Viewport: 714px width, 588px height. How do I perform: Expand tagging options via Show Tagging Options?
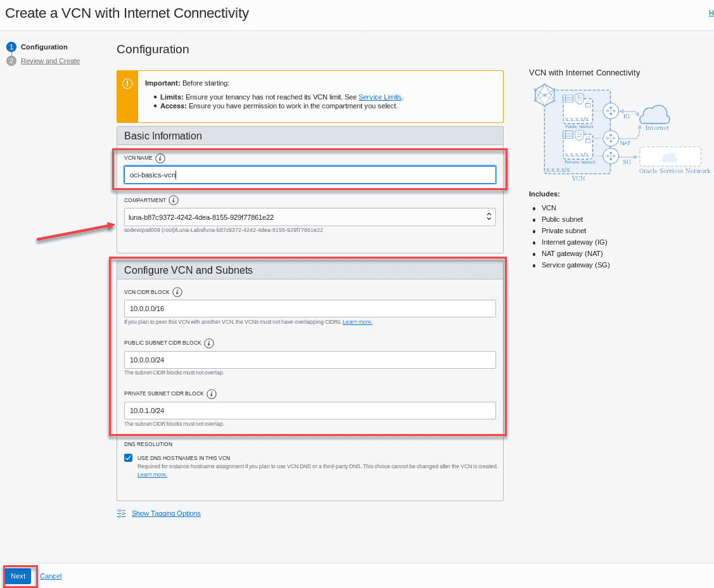point(166,513)
